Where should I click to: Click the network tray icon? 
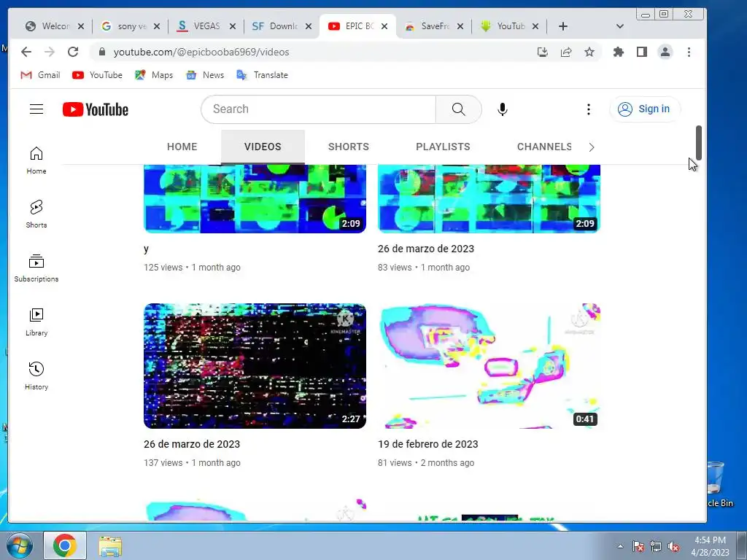tap(656, 547)
